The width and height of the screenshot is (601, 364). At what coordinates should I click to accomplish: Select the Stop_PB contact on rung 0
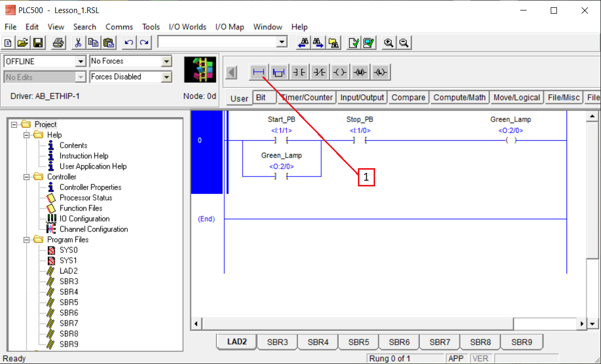click(360, 140)
